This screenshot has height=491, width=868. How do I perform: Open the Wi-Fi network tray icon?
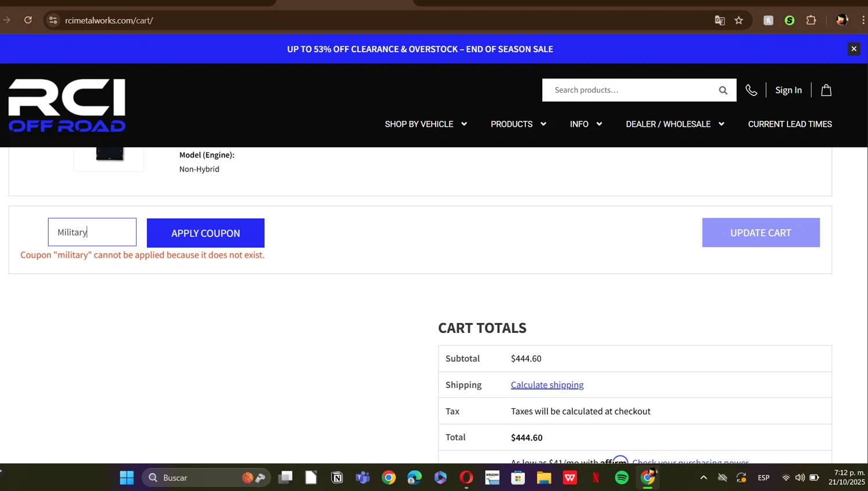786,478
